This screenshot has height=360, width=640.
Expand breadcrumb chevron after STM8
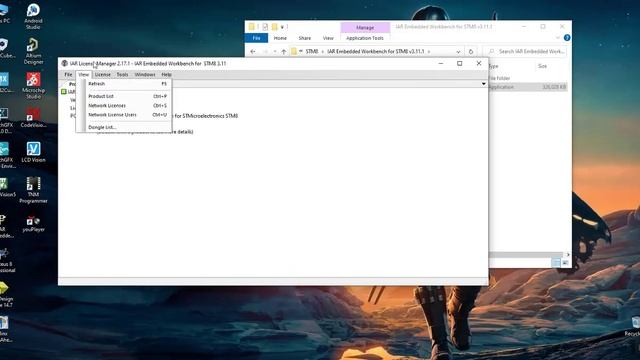pos(322,51)
